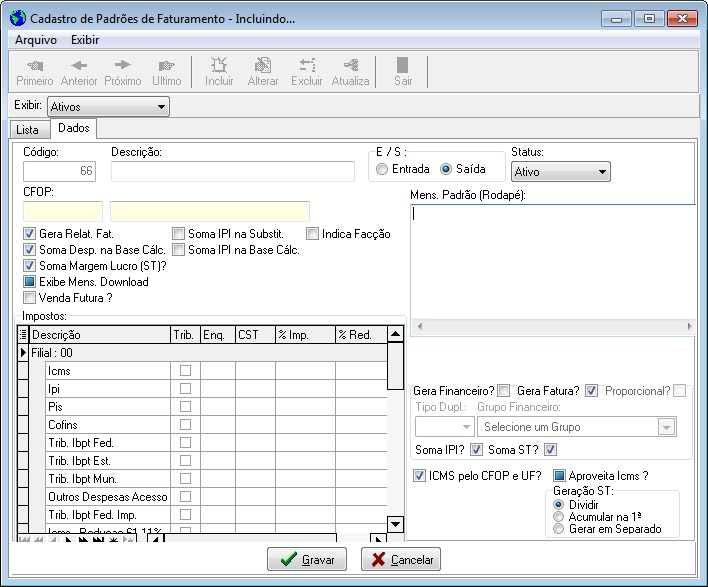This screenshot has height=587, width=708.
Task: Click the Incluir toolbar icon
Action: click(219, 72)
